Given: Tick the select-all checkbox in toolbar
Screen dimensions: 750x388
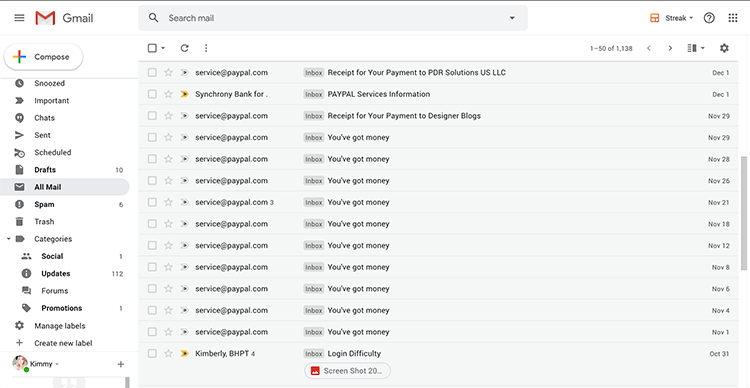Looking at the screenshot, I should click(x=152, y=48).
